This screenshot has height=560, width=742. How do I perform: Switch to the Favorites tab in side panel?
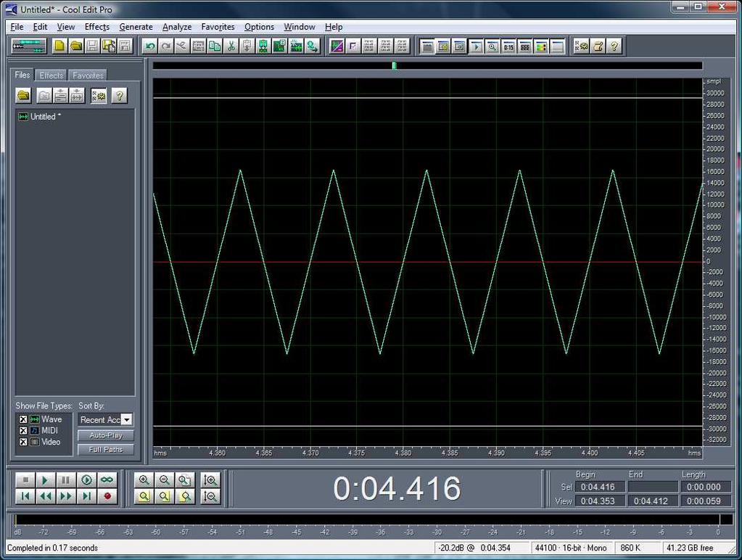click(x=88, y=75)
